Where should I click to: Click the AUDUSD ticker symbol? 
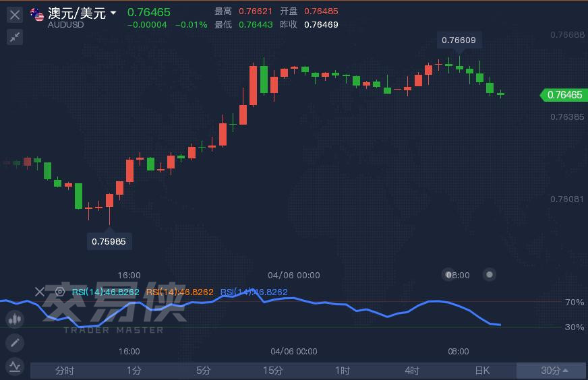click(x=65, y=25)
